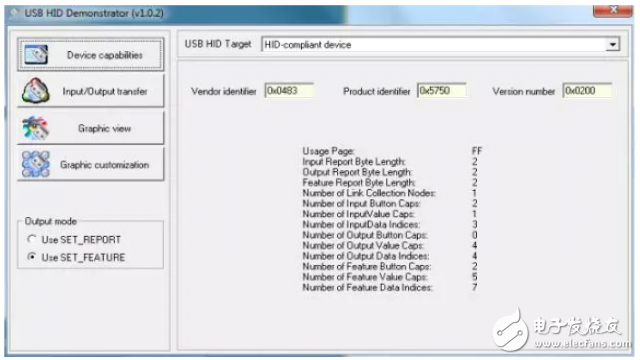This screenshot has width=640, height=360.
Task: Click the Usage Page label
Action: tap(328, 151)
